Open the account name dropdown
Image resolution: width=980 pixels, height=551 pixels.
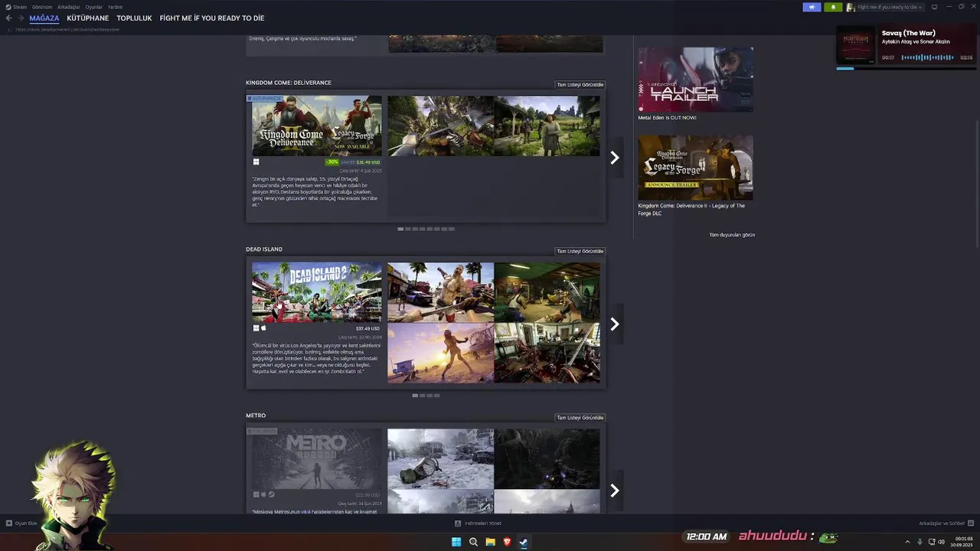890,7
